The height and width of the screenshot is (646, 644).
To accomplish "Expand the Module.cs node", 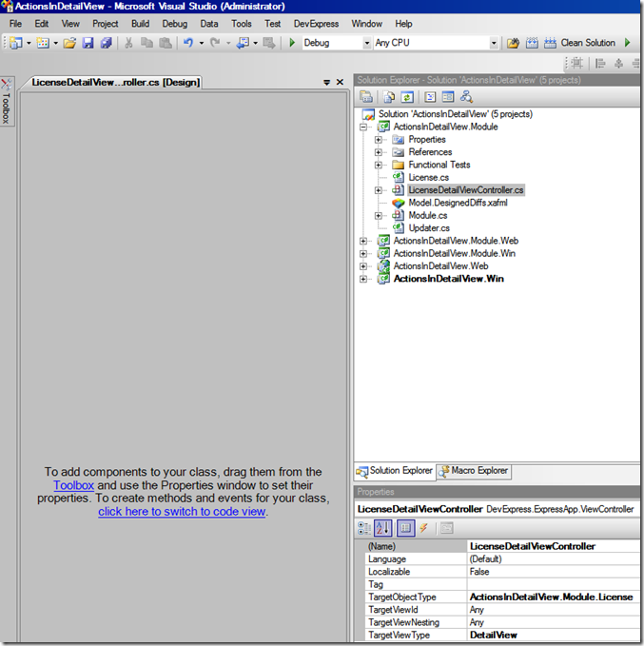I will coord(379,216).
